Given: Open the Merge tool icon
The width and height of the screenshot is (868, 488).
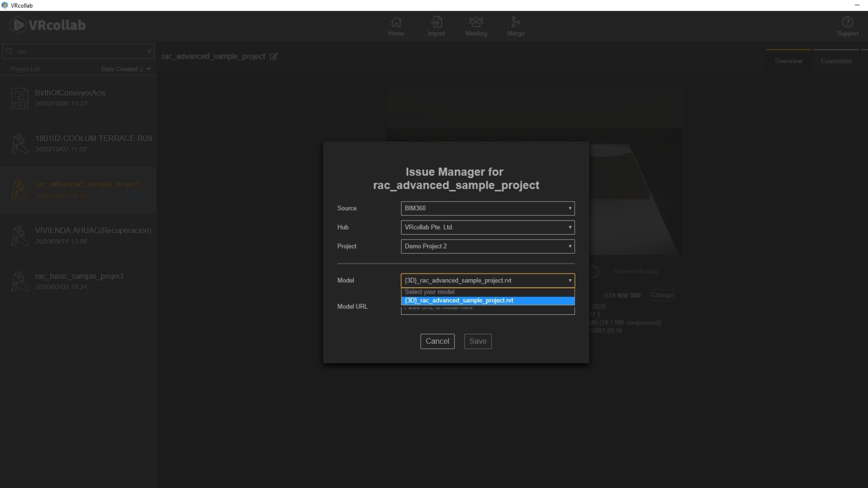Looking at the screenshot, I should (x=515, y=22).
